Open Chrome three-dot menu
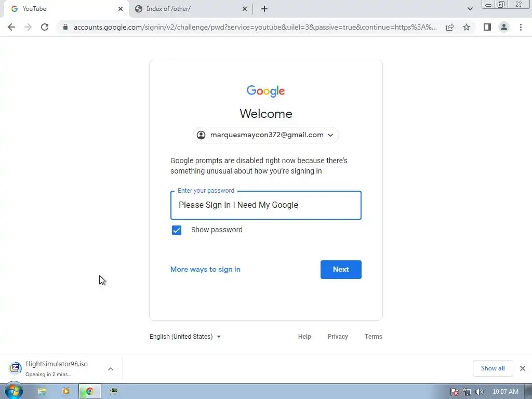 [521, 27]
